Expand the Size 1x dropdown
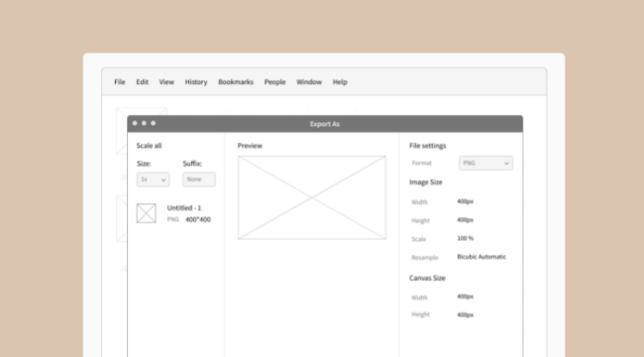The image size is (644, 357). click(x=154, y=179)
